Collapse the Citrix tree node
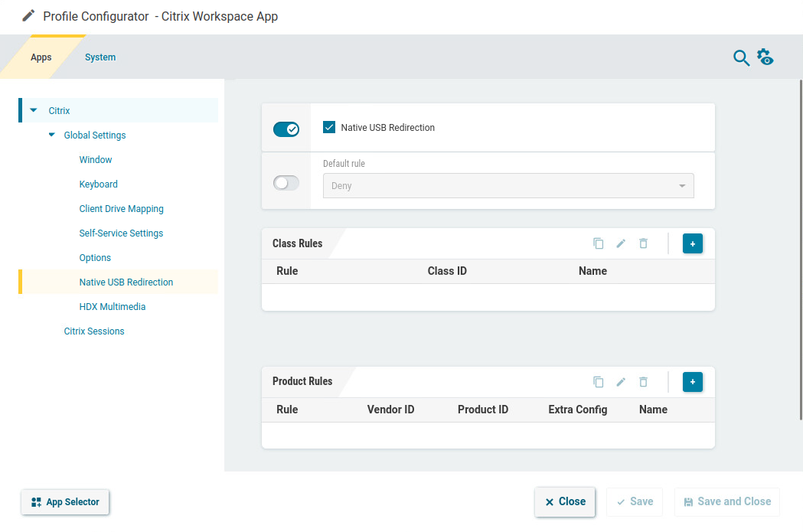 pyautogui.click(x=32, y=110)
